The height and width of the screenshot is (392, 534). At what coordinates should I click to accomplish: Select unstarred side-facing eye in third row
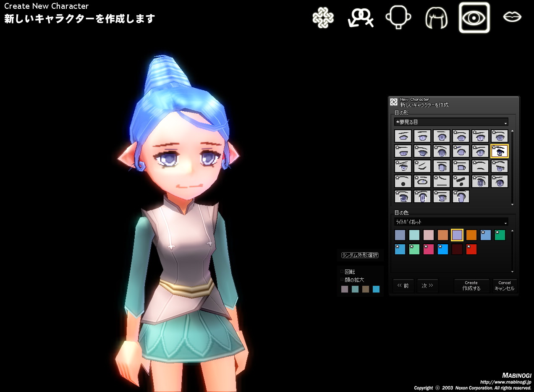tap(442, 166)
